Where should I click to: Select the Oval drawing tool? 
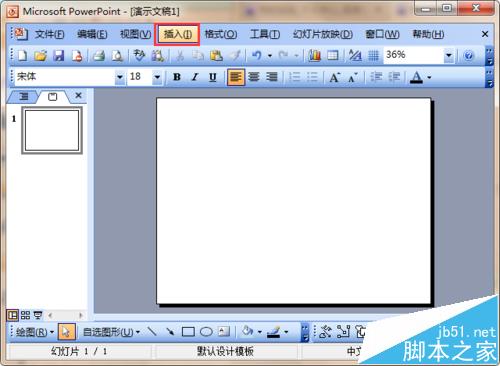point(206,332)
